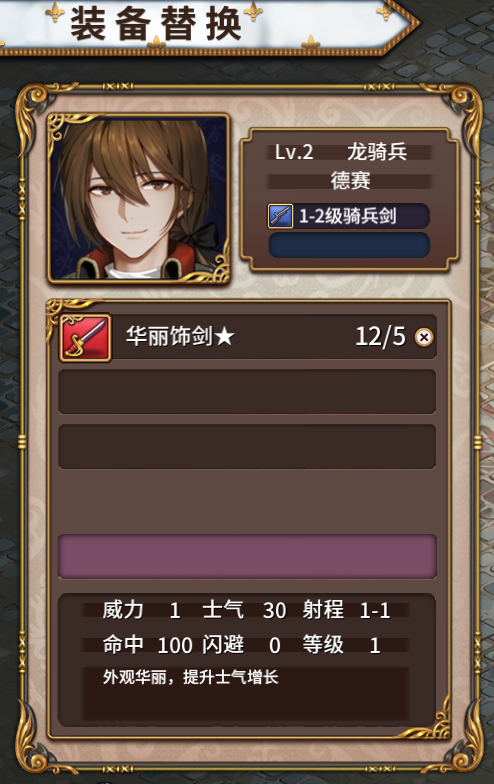Select the 1-2级骑兵剑 weapon type slot
The height and width of the screenshot is (784, 494).
(x=348, y=216)
